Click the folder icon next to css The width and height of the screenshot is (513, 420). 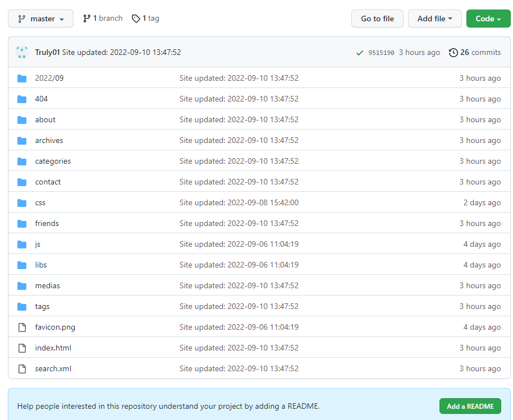pyautogui.click(x=22, y=203)
